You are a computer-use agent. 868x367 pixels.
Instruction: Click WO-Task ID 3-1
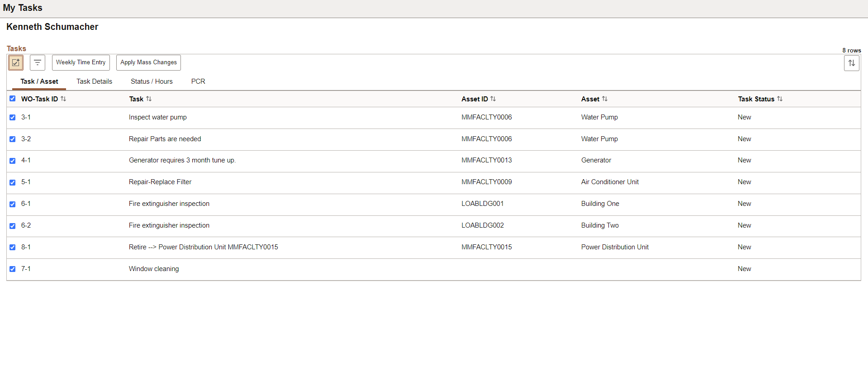(26, 117)
